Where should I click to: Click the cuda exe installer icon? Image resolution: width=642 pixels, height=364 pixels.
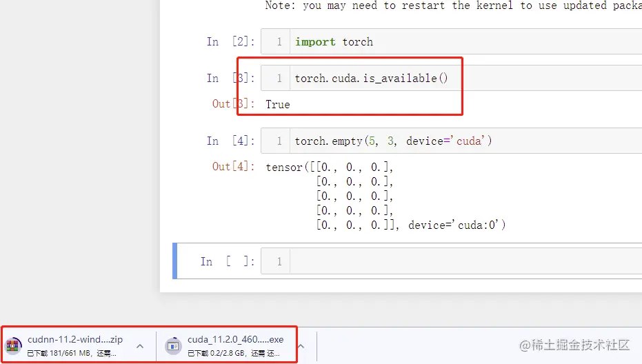tap(173, 345)
